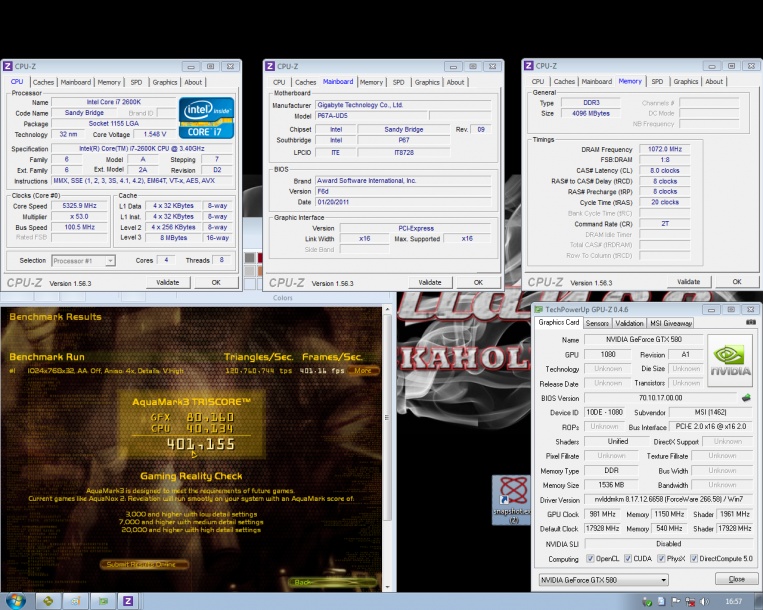
Task: Open the Caches tab in first CPU-Z window
Action: [x=43, y=83]
